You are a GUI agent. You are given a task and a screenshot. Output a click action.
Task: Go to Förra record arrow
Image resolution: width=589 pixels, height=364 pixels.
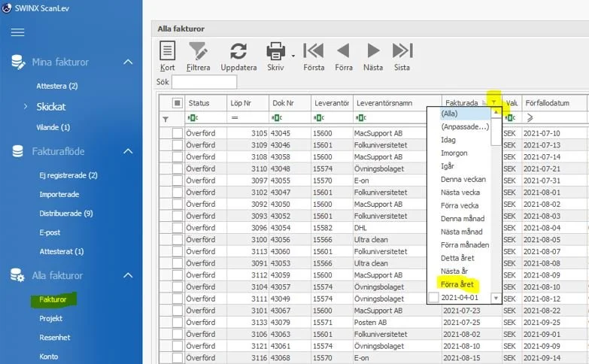click(x=343, y=50)
